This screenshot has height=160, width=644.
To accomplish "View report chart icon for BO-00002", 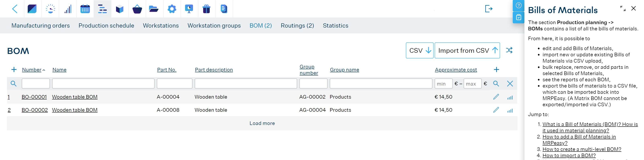I will (510, 110).
